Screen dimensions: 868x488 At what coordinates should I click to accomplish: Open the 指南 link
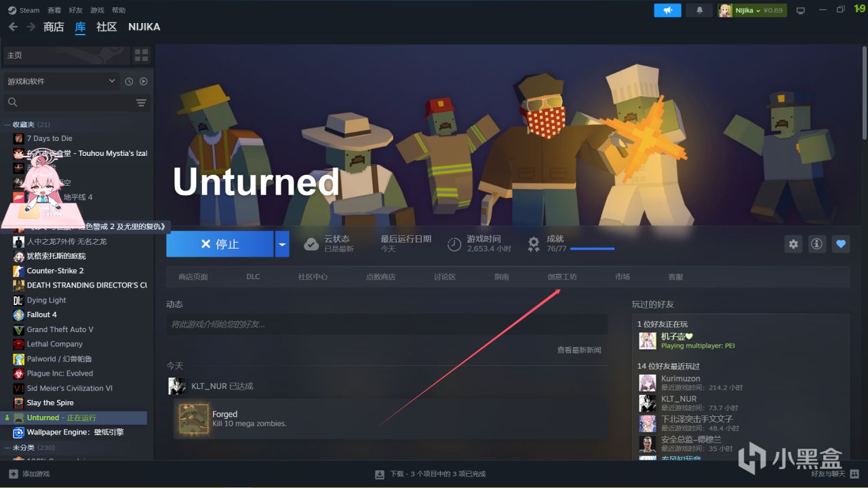[x=502, y=277]
